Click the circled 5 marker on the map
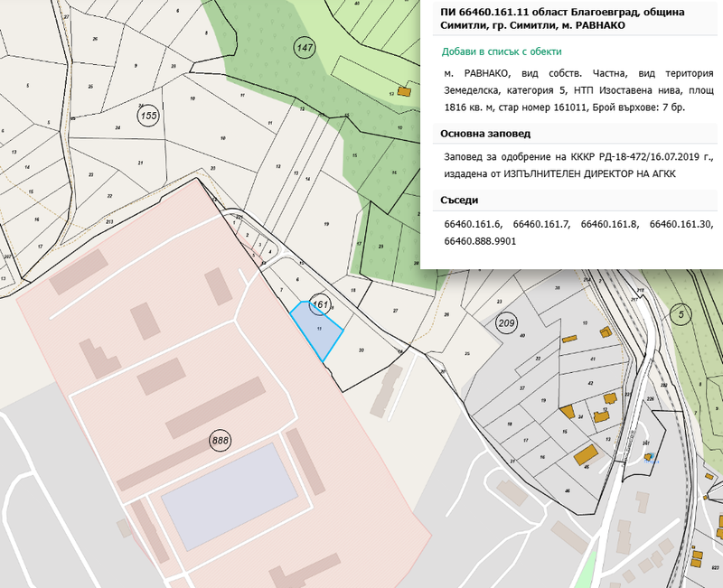Screen dimensions: 723x588 pyautogui.click(x=681, y=313)
